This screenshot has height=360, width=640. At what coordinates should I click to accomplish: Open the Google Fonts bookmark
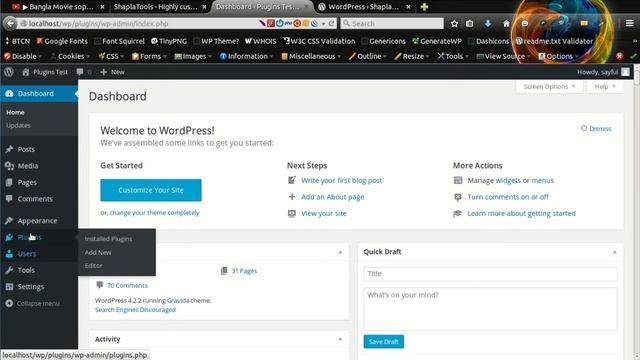(62, 41)
